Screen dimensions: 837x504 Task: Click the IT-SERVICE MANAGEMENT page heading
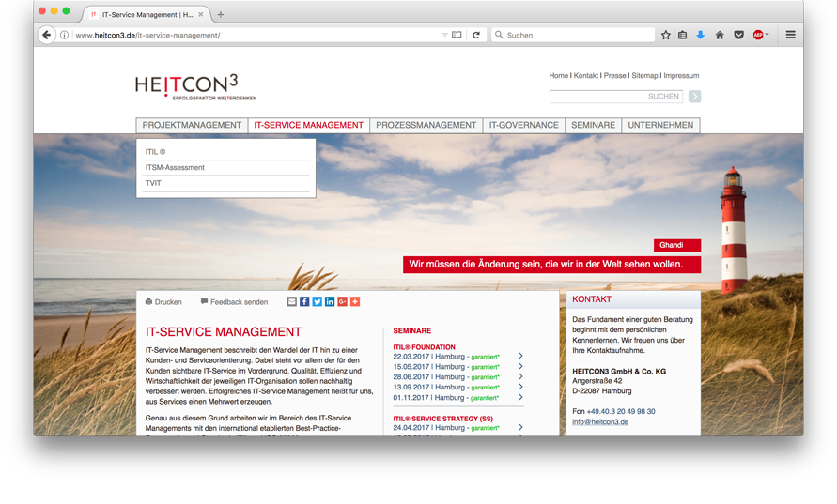(224, 332)
